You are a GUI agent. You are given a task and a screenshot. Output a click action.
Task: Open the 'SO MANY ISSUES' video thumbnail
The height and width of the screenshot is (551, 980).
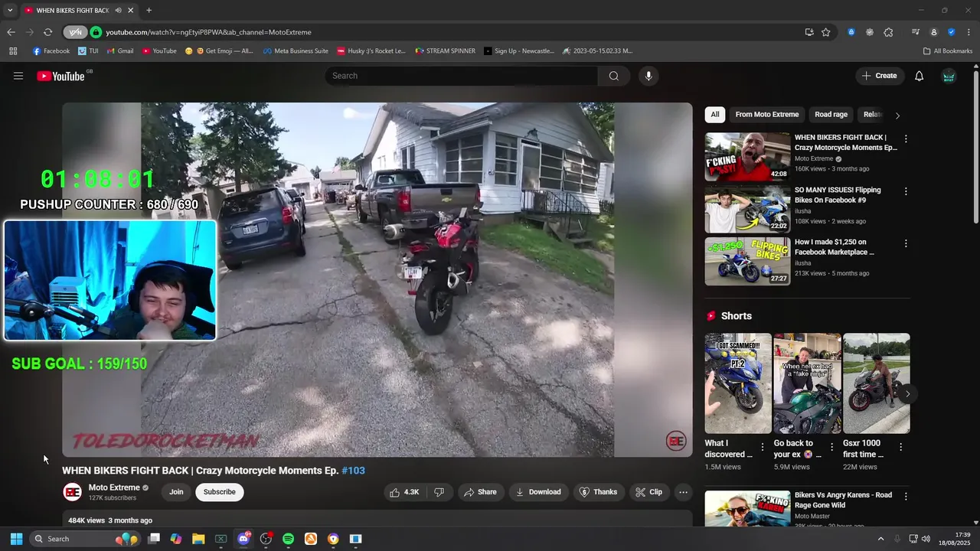747,209
